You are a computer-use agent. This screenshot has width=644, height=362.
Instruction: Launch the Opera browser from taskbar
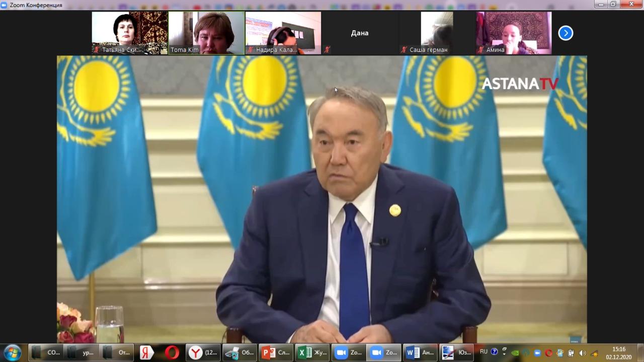[x=172, y=352]
